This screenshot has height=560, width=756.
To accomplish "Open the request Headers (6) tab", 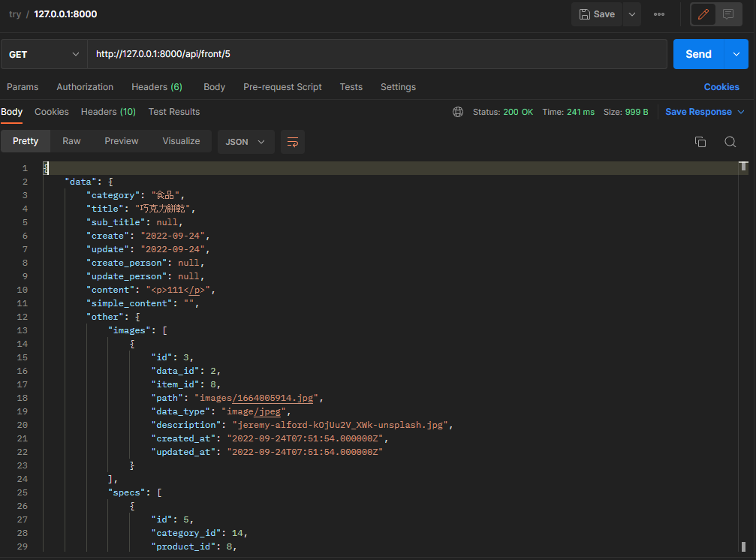I will tap(157, 87).
